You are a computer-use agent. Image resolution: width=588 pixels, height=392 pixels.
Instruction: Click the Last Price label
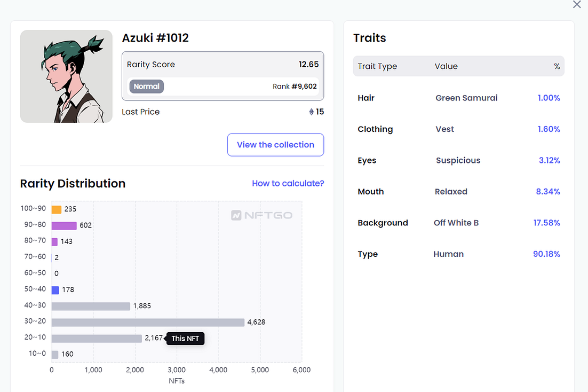click(141, 112)
